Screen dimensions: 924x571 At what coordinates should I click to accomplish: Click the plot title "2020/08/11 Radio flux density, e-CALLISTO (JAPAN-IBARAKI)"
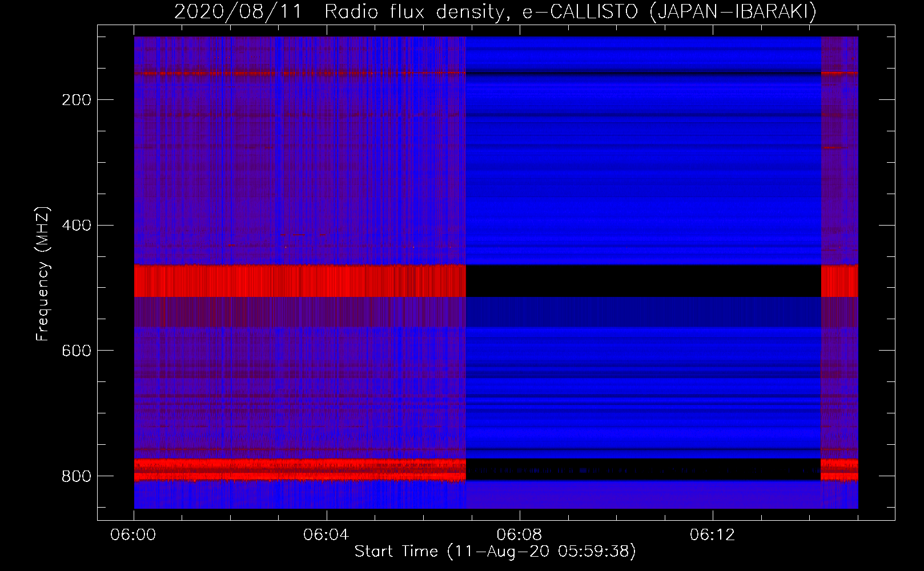495,12
